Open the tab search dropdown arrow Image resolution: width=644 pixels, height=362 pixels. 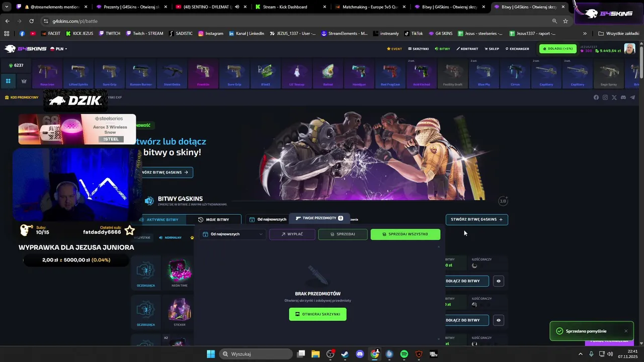pyautogui.click(x=7, y=7)
